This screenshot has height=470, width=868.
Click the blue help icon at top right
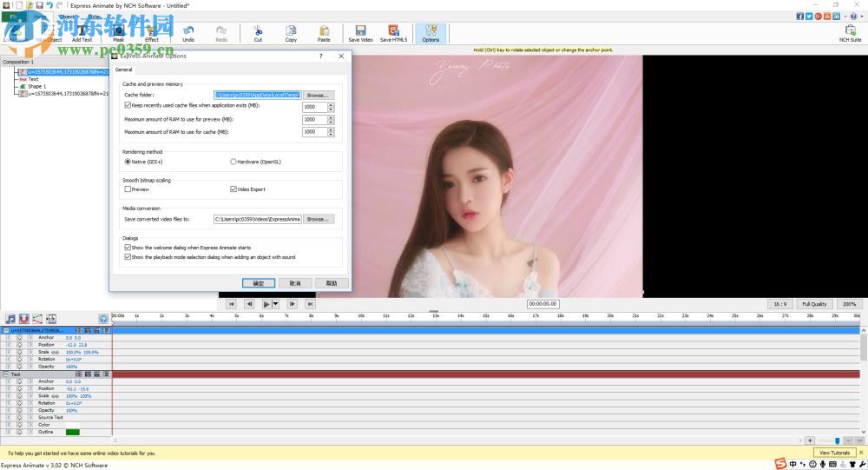853,17
